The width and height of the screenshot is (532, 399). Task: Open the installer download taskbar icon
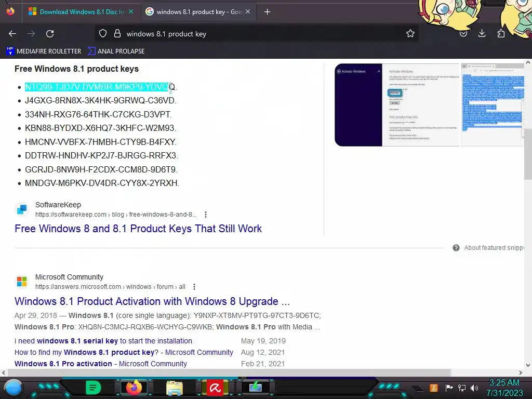click(256, 387)
